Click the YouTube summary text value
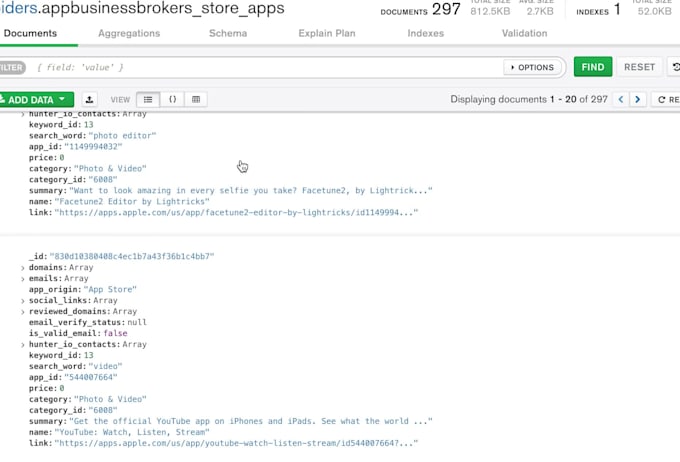This screenshot has width=680, height=462. [251, 421]
